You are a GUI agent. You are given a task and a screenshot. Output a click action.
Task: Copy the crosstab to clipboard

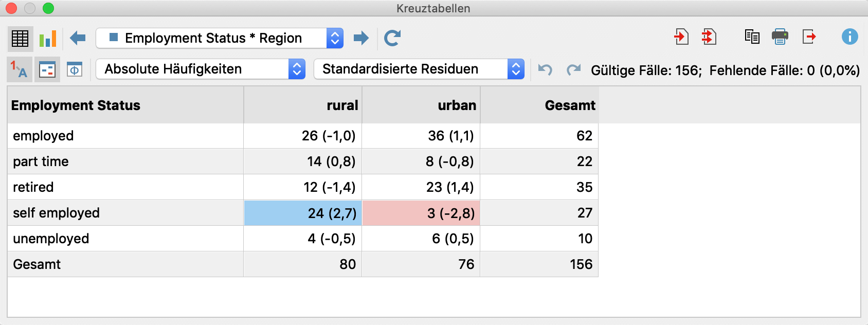click(752, 37)
